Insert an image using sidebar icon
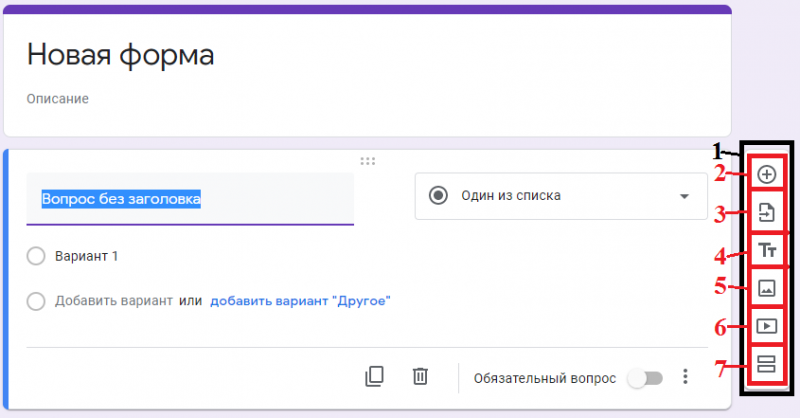This screenshot has width=800, height=418. point(766,288)
